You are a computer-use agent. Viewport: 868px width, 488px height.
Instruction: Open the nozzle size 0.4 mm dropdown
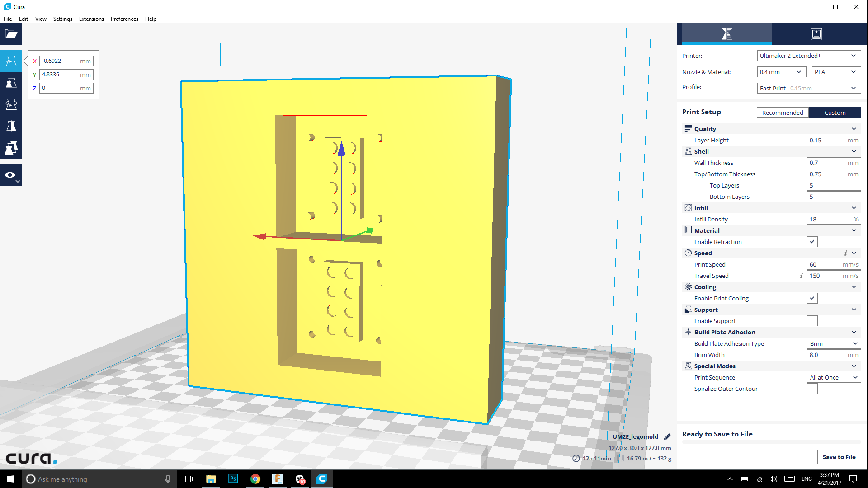click(x=782, y=72)
